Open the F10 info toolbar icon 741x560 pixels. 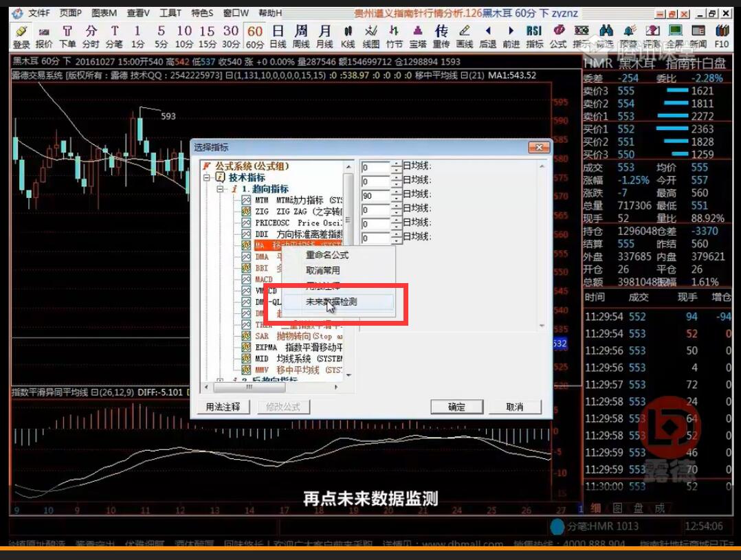722,36
